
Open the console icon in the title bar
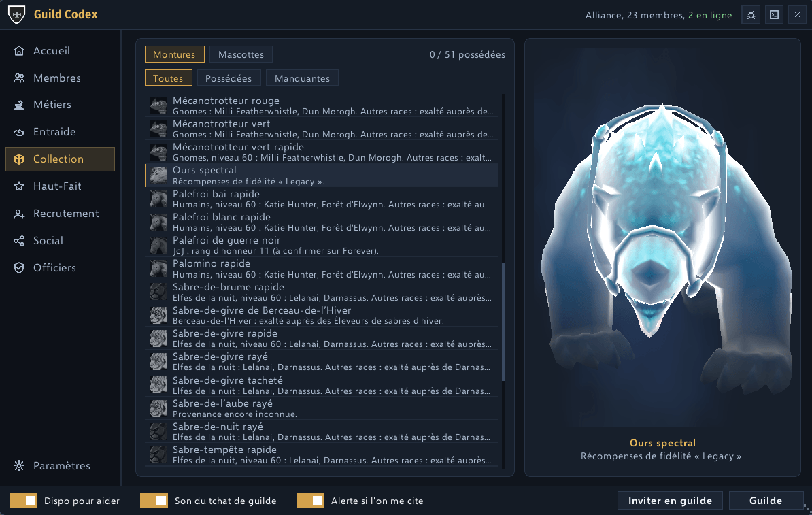(774, 15)
